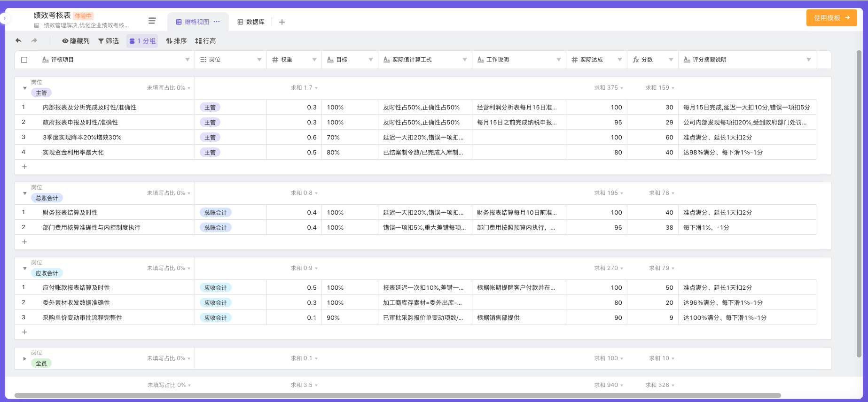The image size is (868, 402).
Task: Click the undo arrow icon
Action: [x=18, y=41]
